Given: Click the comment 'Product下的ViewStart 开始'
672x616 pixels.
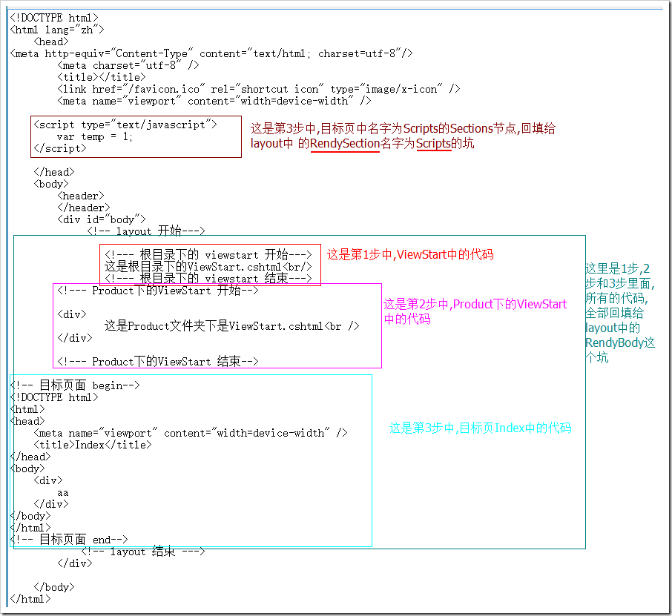Looking at the screenshot, I should click(158, 291).
